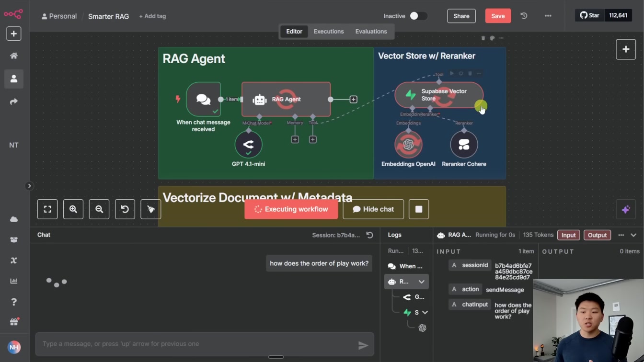Switch to the Editor tab
Viewport: 644px width, 362px height.
294,32
